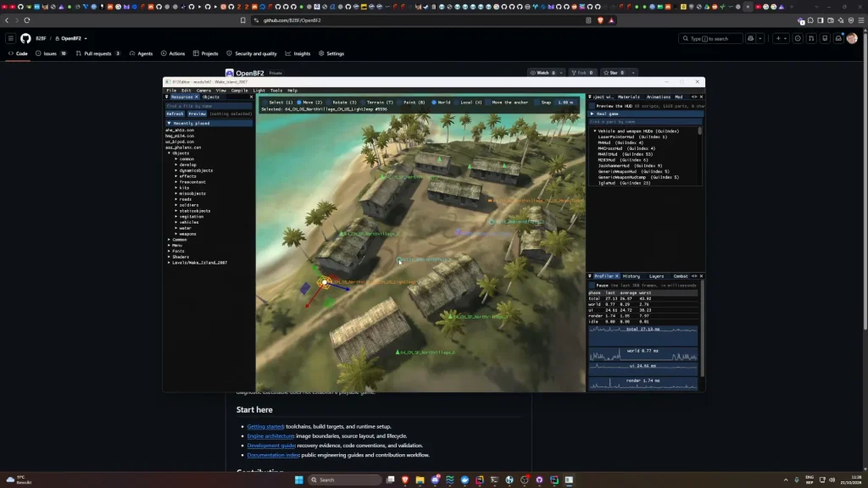Select the Terrain (T) tool radio button

pyautogui.click(x=363, y=103)
